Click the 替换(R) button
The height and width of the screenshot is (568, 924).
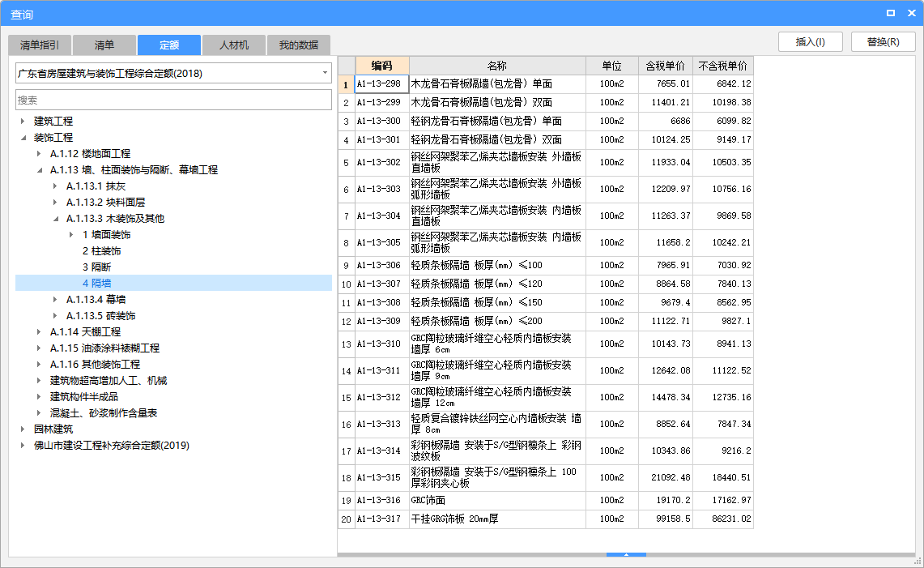coord(884,42)
